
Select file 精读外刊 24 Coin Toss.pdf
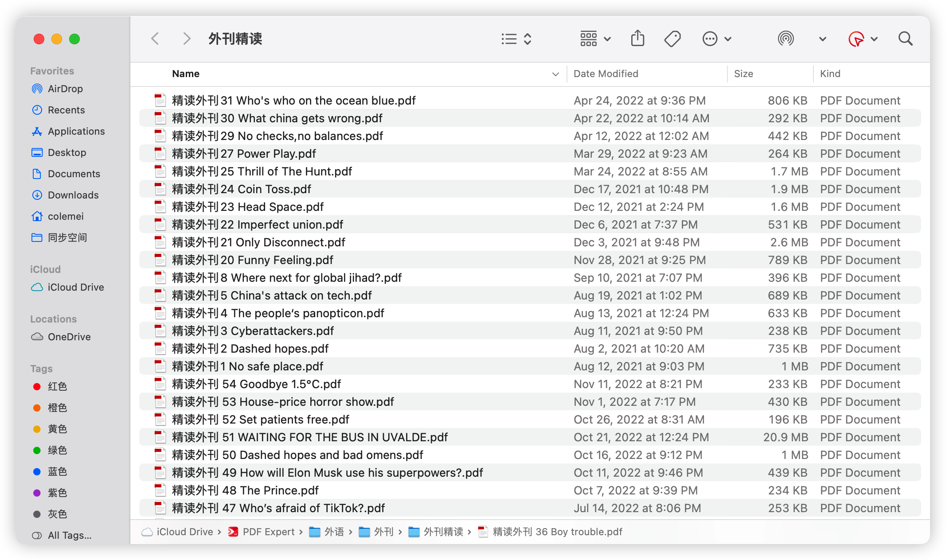[242, 189]
